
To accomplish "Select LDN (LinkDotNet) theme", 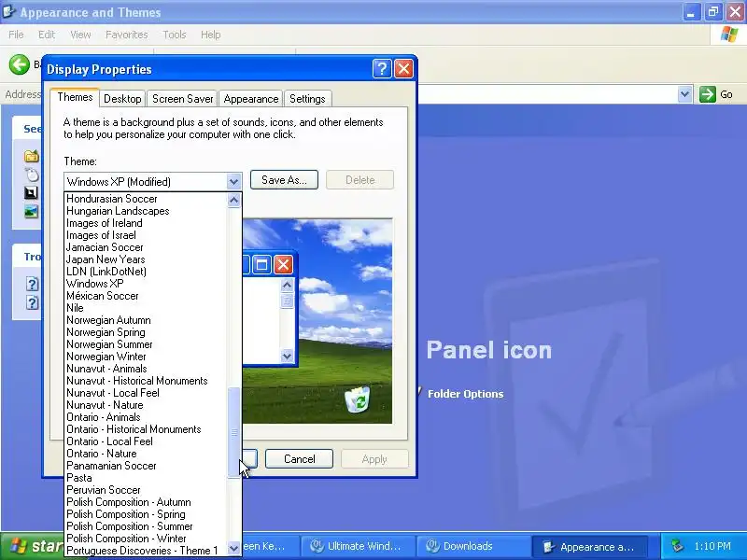I will pyautogui.click(x=146, y=272).
